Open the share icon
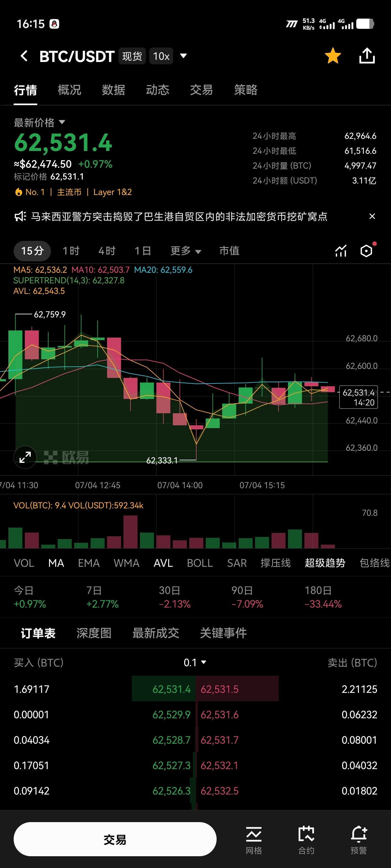 pyautogui.click(x=367, y=56)
